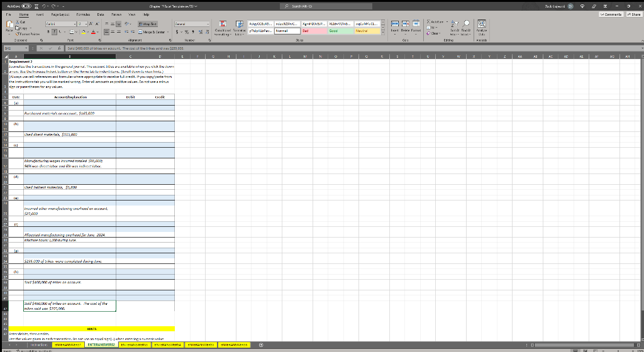
Task: Align text right
Action: 119,32
